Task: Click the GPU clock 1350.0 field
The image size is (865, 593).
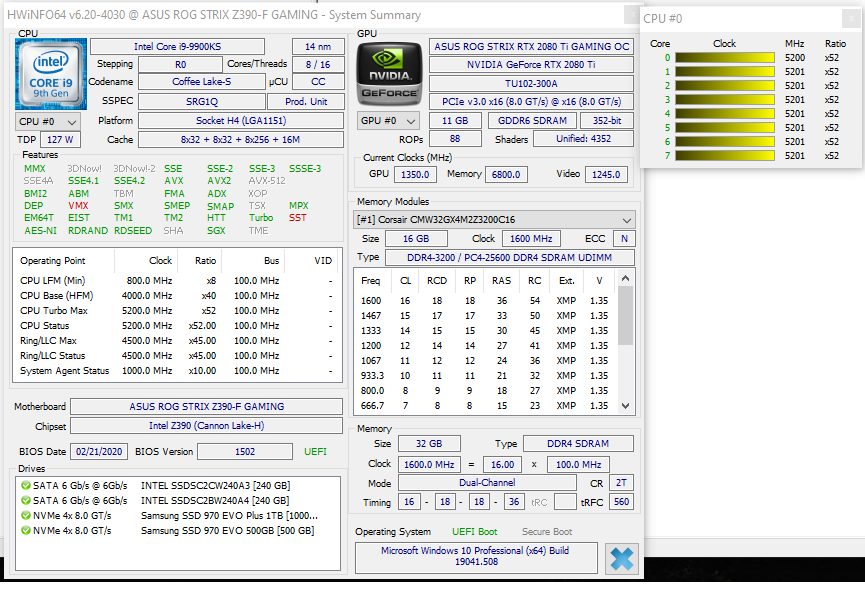Action: [415, 174]
